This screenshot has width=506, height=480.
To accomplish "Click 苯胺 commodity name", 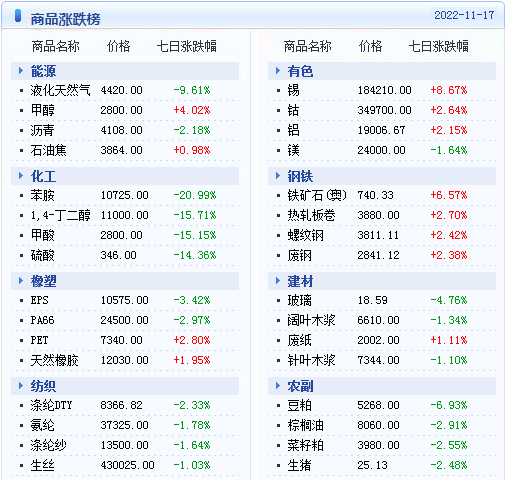I will point(42,195).
